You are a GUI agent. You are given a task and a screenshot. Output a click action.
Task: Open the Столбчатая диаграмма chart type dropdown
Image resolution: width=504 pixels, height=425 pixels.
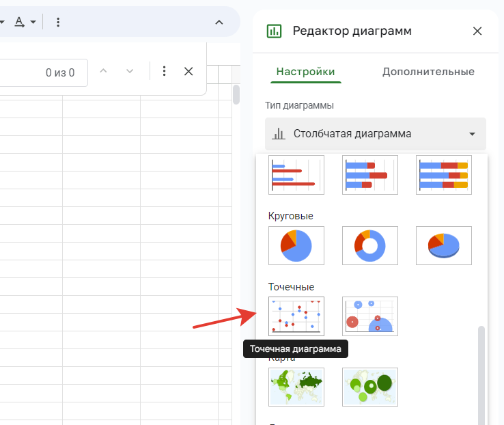click(x=375, y=134)
